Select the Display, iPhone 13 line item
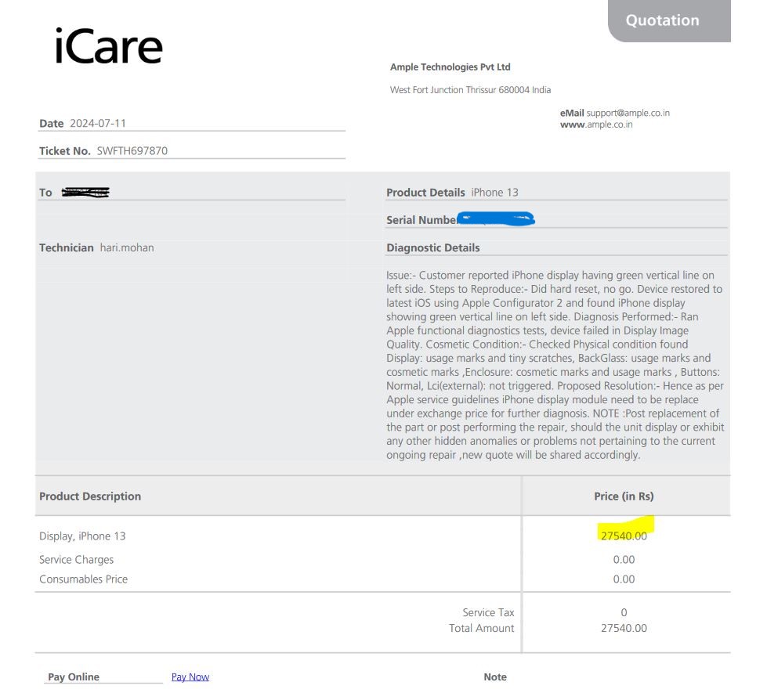This screenshot has width=767, height=700. coord(82,536)
